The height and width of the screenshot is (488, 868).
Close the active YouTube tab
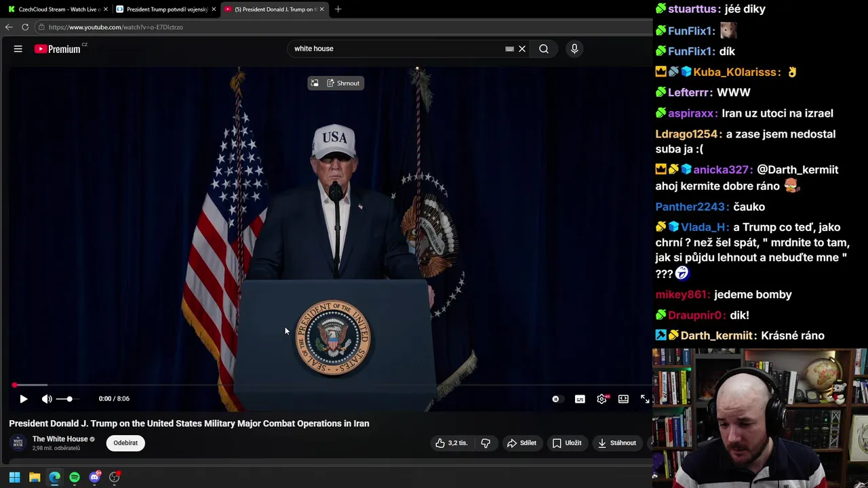[x=322, y=9]
